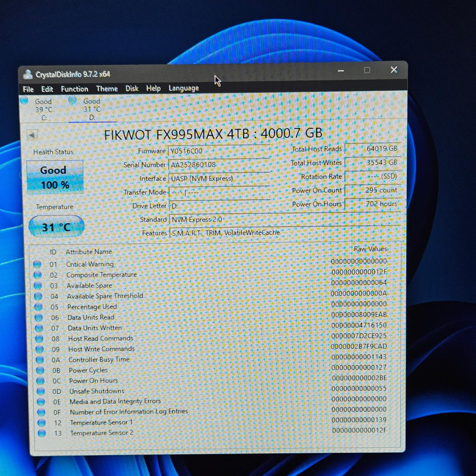Image resolution: width=476 pixels, height=476 pixels.
Task: Click the Critical Warning status circle
Action: 37,264
